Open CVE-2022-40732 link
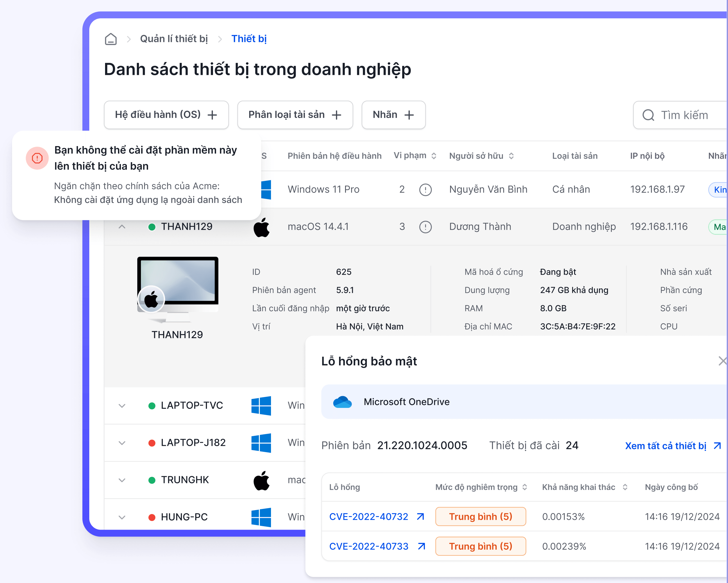Screen dimensions: 728x583 [369, 516]
